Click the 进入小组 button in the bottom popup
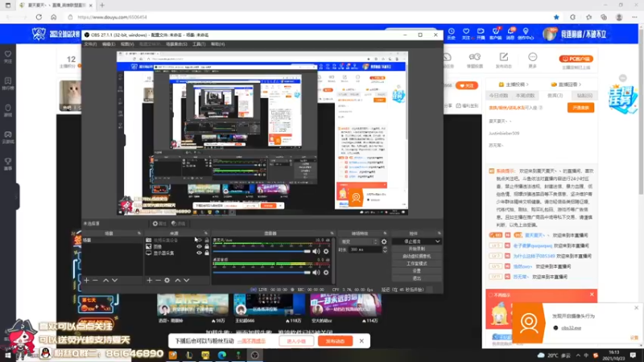 [296, 341]
